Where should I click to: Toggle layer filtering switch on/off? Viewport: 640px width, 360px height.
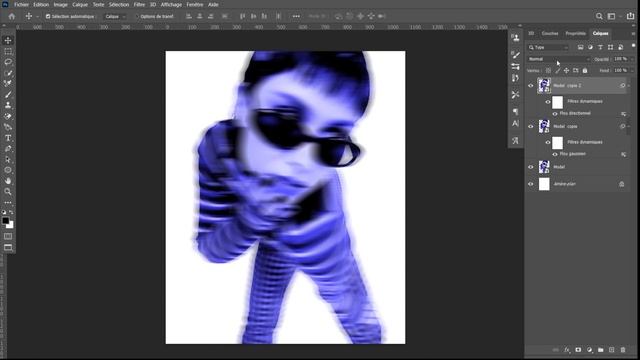coord(633,46)
